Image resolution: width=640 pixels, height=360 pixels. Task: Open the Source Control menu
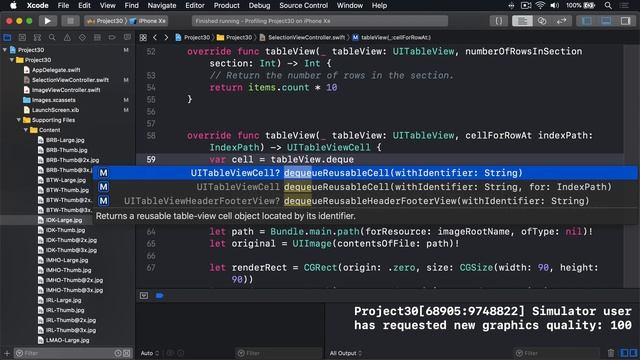pos(303,6)
